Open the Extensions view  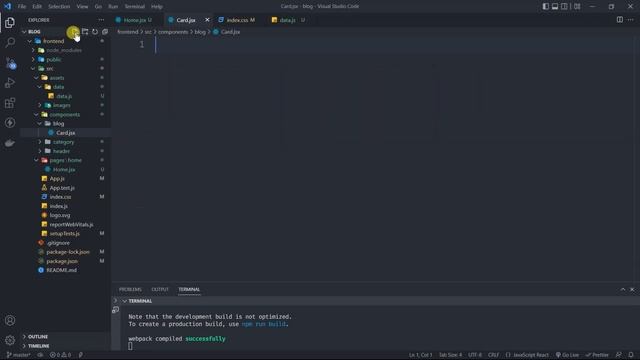10,103
